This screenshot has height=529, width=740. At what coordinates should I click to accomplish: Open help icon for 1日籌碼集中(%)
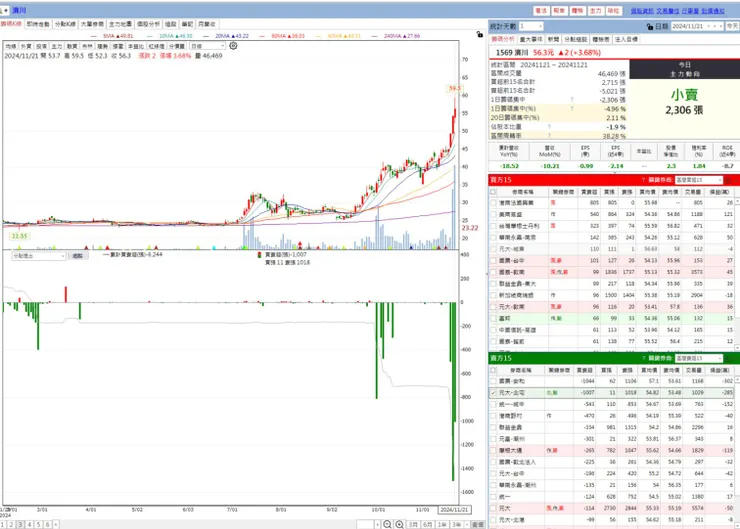tap(572, 109)
